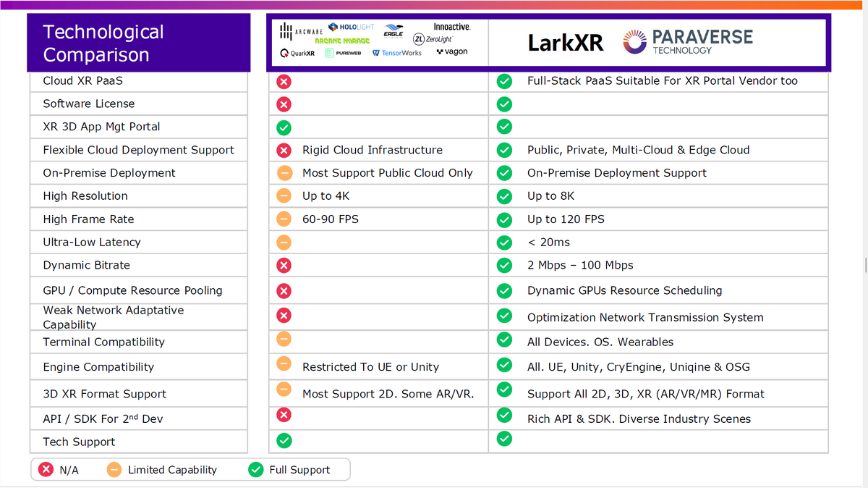This screenshot has height=488, width=868.
Task: Select the "Flexible Cloud Deployment Support" row label
Action: (139, 151)
